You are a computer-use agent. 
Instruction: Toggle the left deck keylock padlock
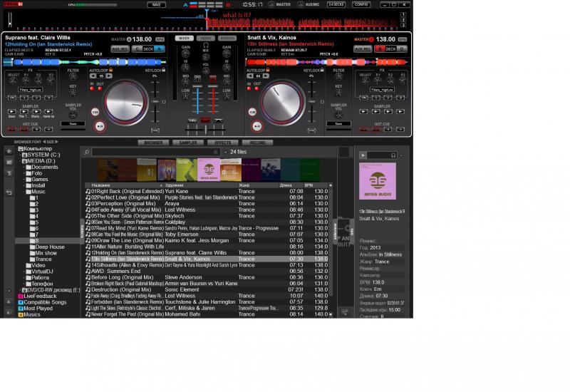point(164,70)
